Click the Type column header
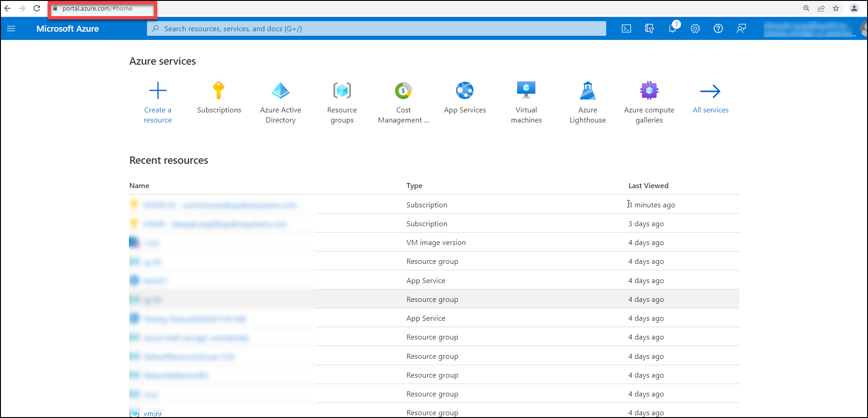Image resolution: width=868 pixels, height=418 pixels. [x=414, y=186]
